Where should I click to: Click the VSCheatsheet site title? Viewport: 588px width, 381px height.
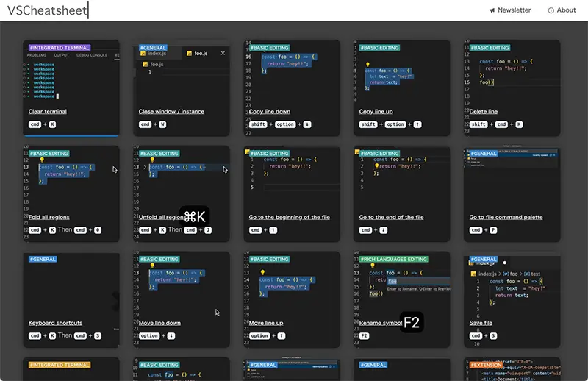point(47,10)
